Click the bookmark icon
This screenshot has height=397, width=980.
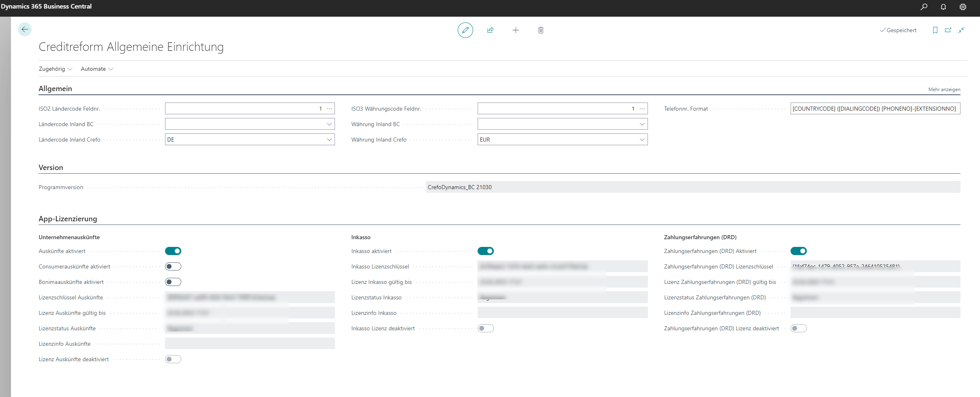click(935, 30)
